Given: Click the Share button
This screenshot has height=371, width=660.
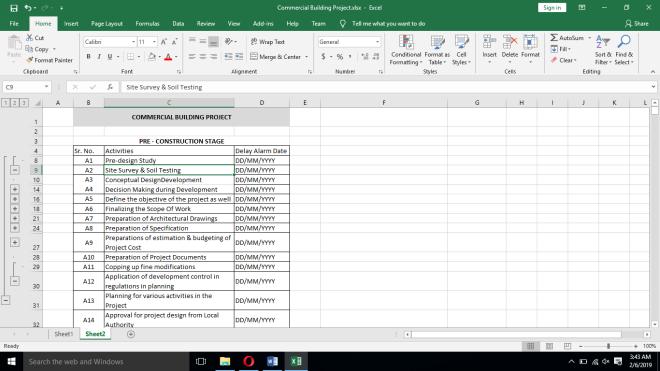Looking at the screenshot, I should [x=637, y=24].
